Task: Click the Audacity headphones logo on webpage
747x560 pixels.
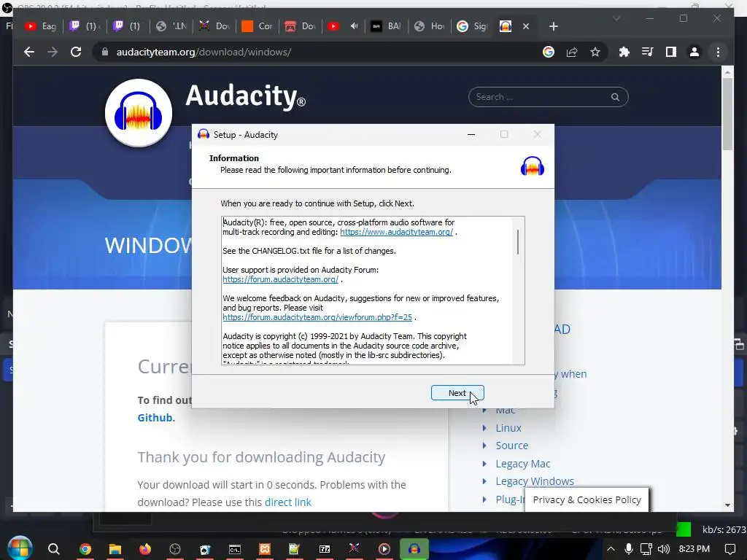Action: tap(138, 113)
